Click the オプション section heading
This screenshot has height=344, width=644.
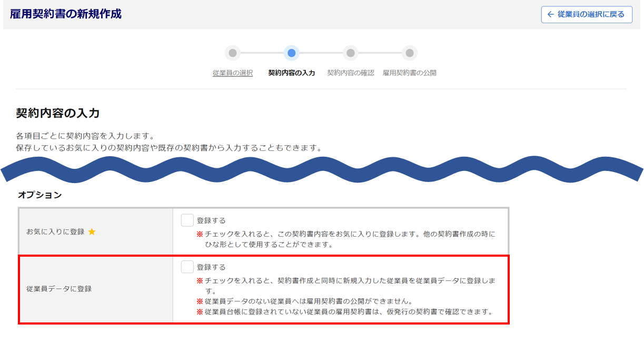(39, 195)
